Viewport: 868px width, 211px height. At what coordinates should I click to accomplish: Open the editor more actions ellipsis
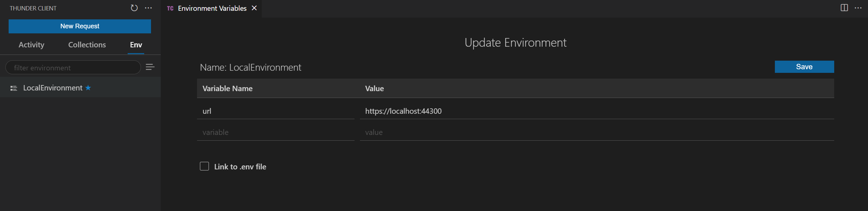click(859, 8)
